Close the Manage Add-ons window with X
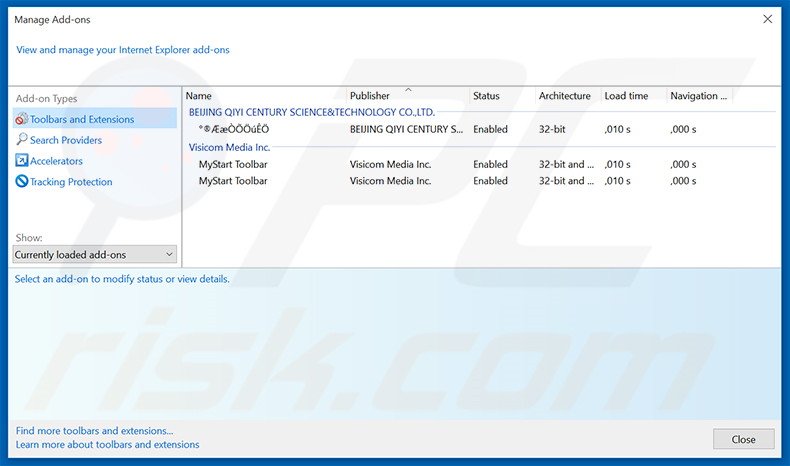The width and height of the screenshot is (790, 466). pos(767,19)
